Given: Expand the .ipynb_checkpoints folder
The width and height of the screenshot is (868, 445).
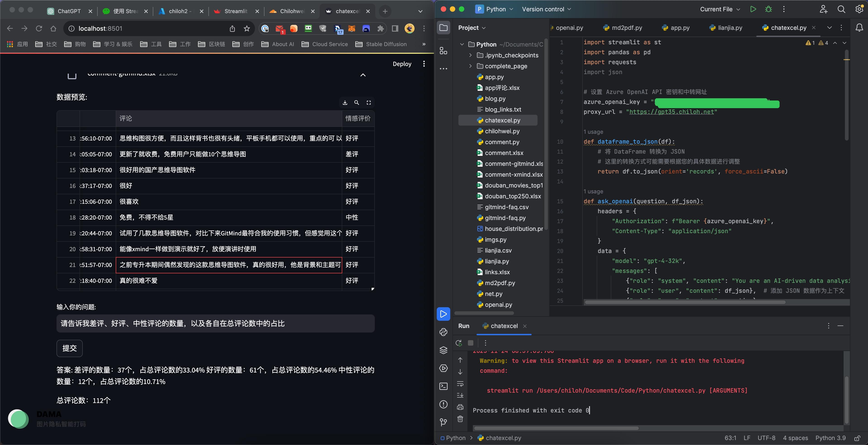Looking at the screenshot, I should click(x=471, y=55).
